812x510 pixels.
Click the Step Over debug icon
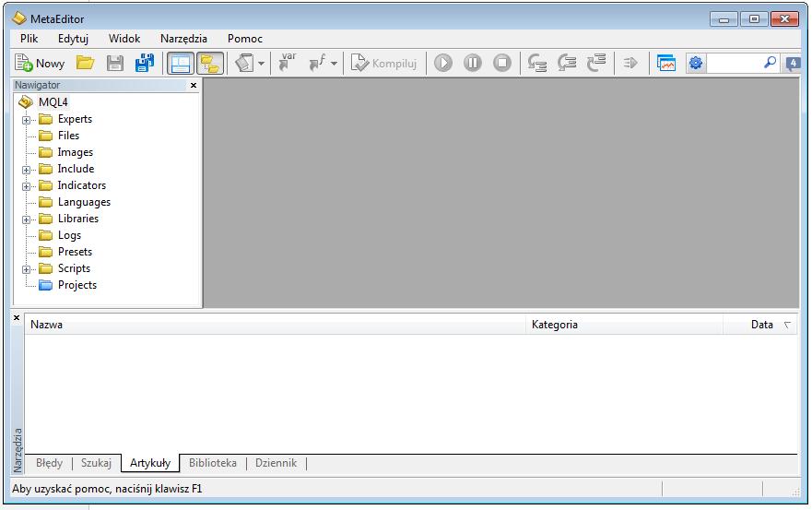[x=567, y=63]
